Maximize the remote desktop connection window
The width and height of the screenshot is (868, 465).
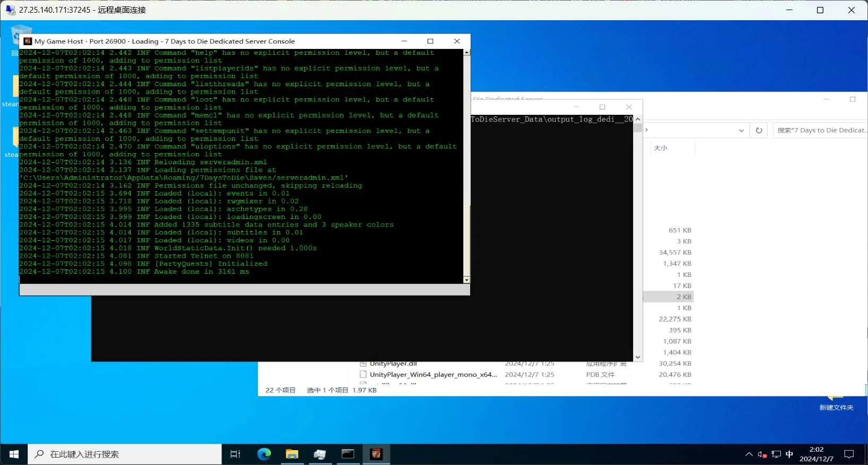(820, 10)
